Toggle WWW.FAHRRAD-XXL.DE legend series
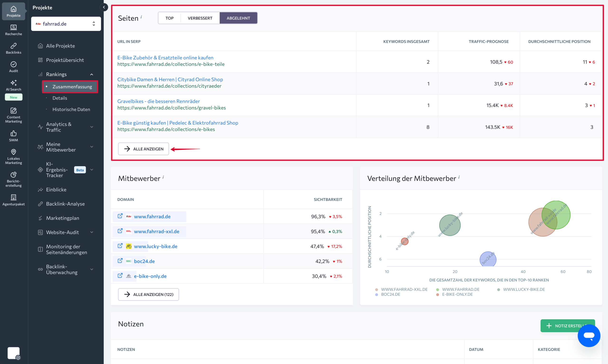The height and width of the screenshot is (364, 608). point(401,289)
